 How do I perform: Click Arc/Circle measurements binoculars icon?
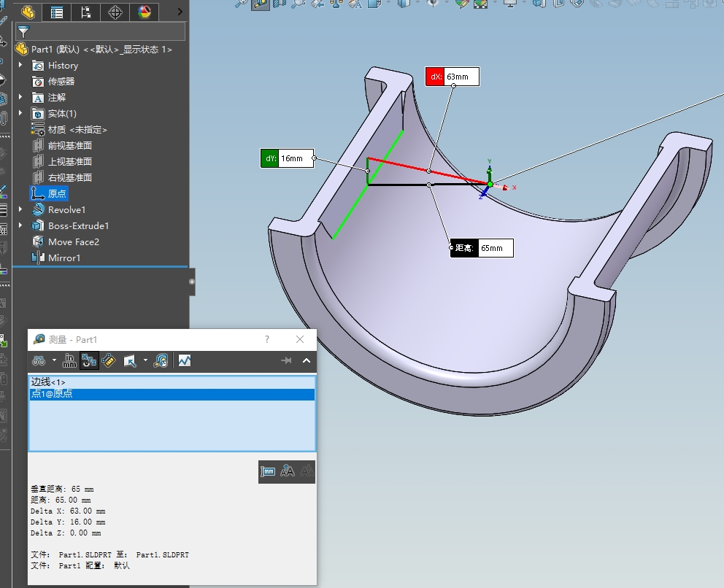[39, 360]
